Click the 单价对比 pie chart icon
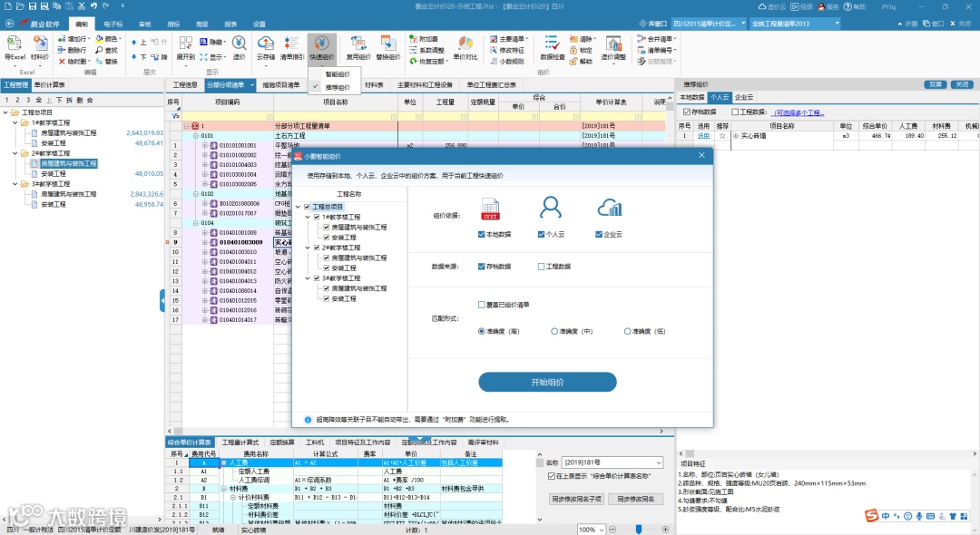 (x=465, y=43)
